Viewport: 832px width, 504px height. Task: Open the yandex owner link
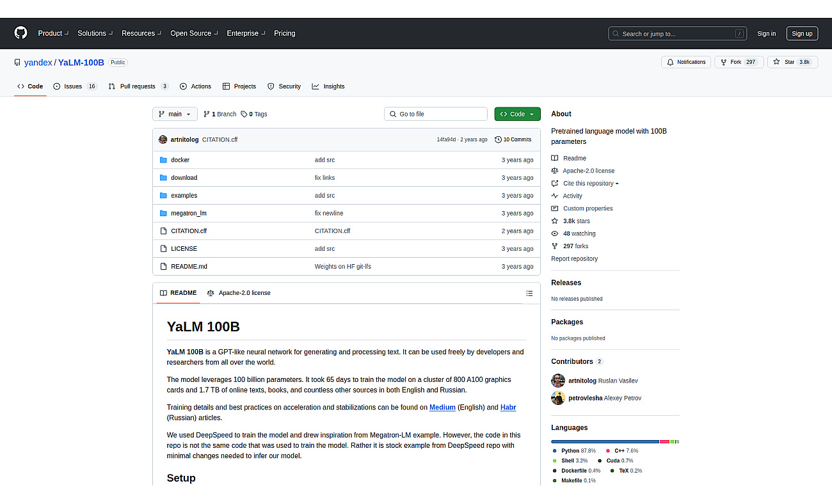tap(38, 63)
